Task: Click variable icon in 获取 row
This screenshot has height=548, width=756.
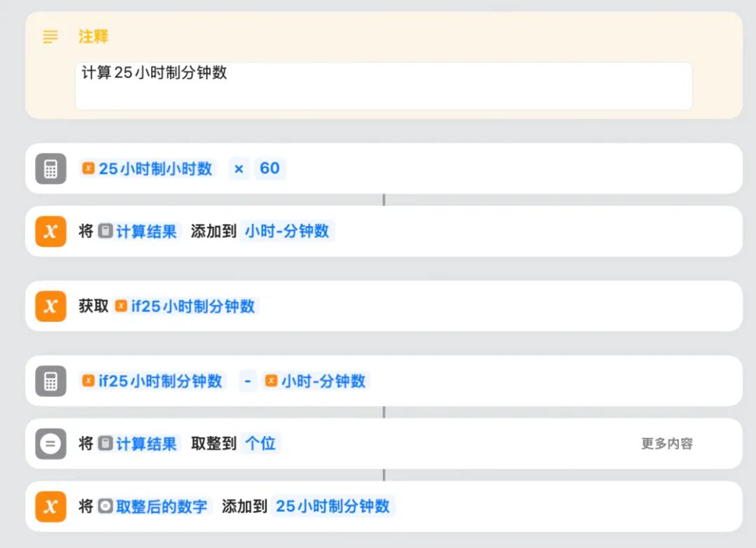Action: (x=50, y=306)
